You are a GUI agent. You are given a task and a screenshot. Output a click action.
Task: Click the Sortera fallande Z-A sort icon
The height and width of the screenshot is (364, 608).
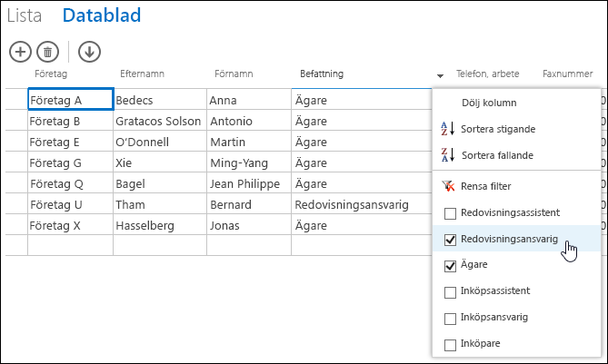click(447, 155)
